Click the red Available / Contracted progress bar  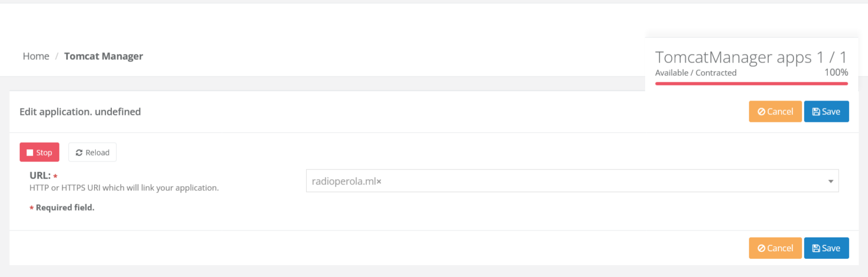[x=751, y=83]
